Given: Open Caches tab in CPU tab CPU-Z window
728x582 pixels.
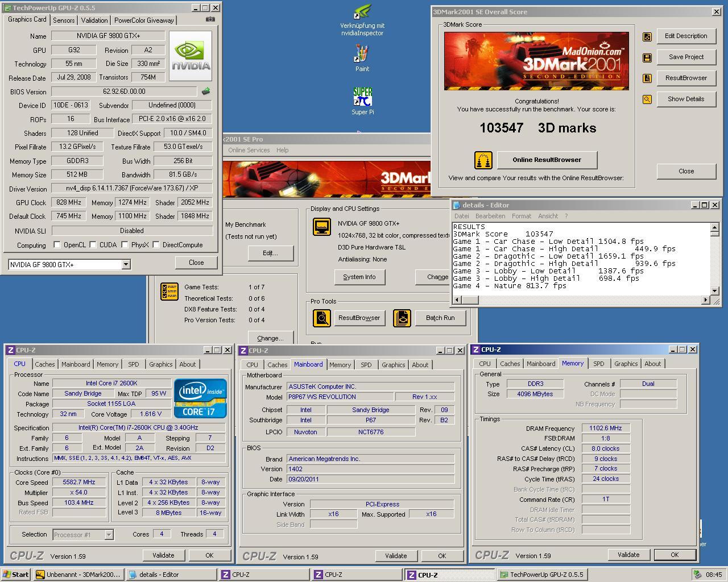Looking at the screenshot, I should (45, 364).
